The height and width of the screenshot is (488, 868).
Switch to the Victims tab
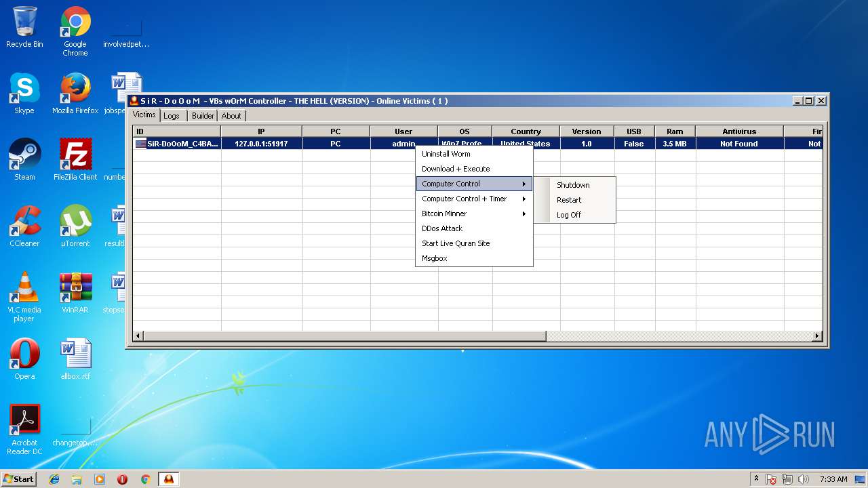[144, 115]
